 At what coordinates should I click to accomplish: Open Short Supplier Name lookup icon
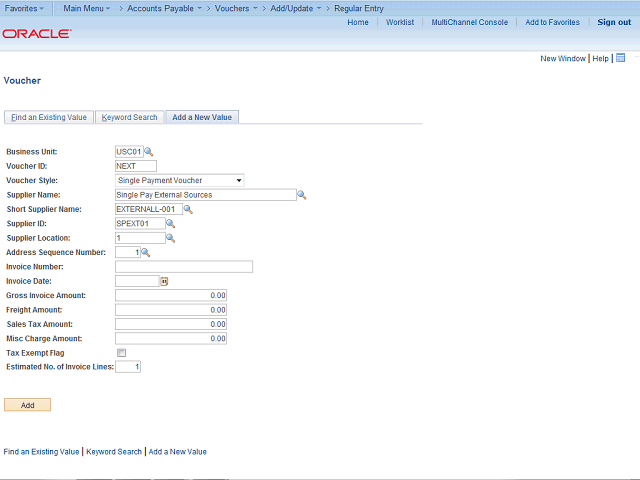(188, 209)
